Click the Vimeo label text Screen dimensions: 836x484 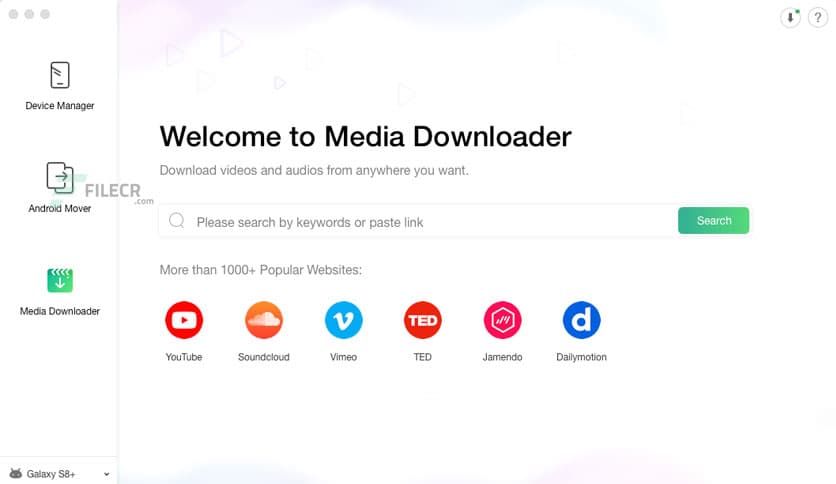coord(343,357)
